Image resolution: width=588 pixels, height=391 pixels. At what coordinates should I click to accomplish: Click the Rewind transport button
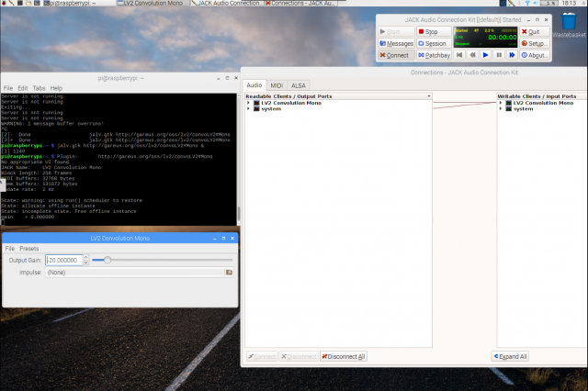click(x=472, y=55)
